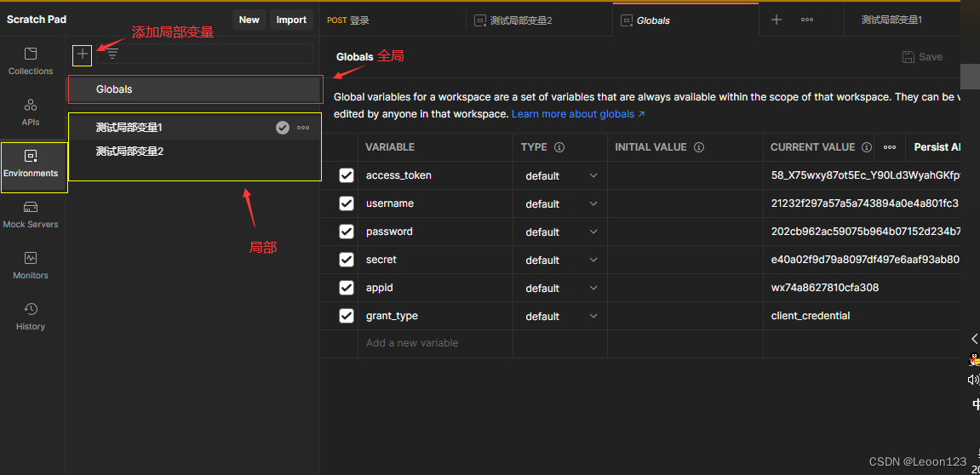Click the Chinese input method indicator

[x=976, y=403]
